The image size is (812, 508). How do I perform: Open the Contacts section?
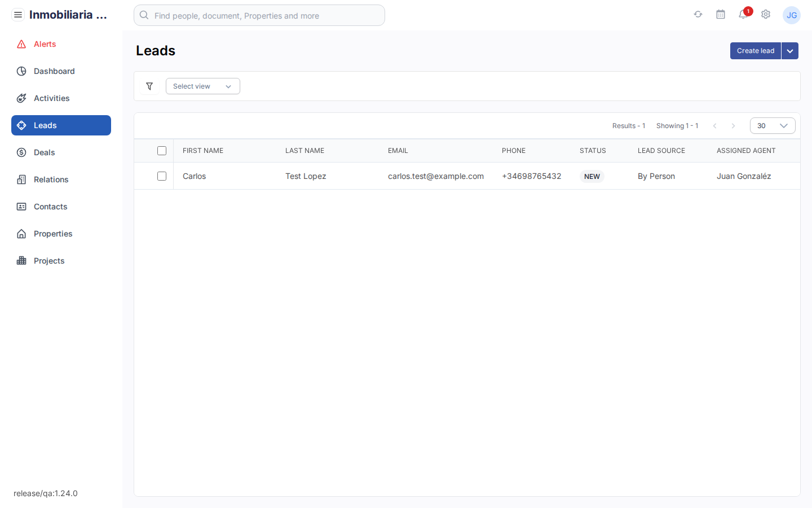(50, 207)
